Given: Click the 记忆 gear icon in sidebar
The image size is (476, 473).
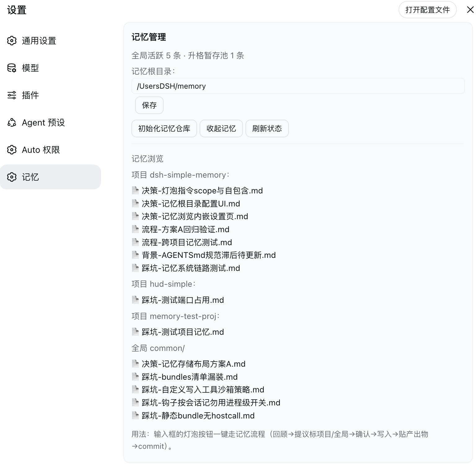Looking at the screenshot, I should point(12,177).
